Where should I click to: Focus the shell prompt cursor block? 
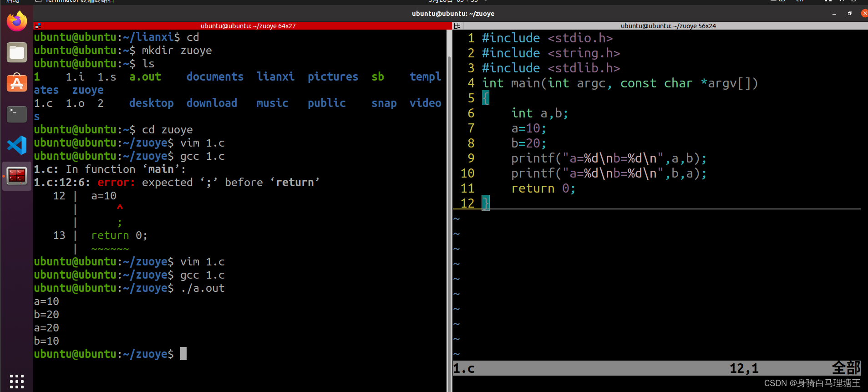click(x=183, y=354)
